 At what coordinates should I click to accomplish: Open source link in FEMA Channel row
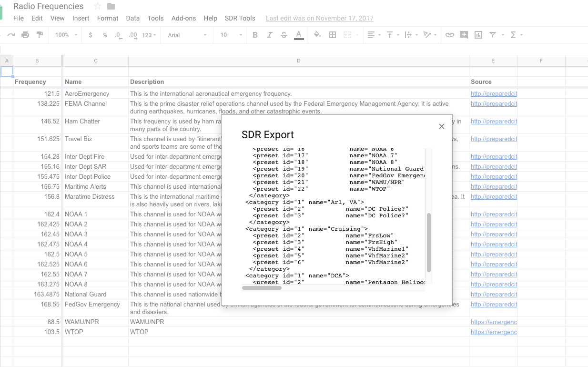[494, 104]
